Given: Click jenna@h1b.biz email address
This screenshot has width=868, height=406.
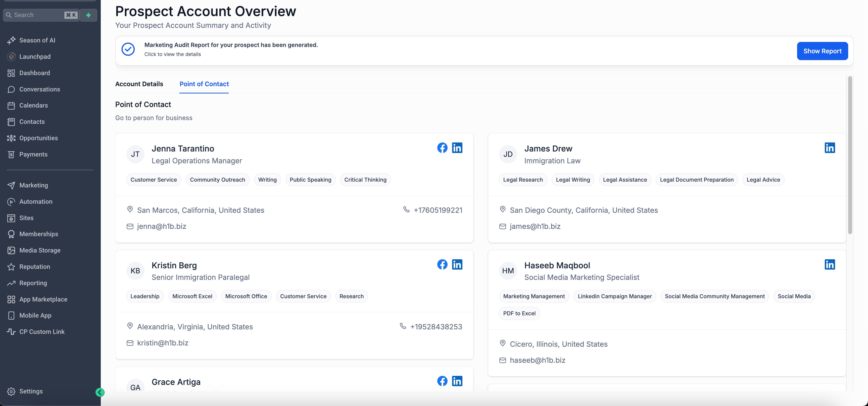Looking at the screenshot, I should (x=161, y=226).
